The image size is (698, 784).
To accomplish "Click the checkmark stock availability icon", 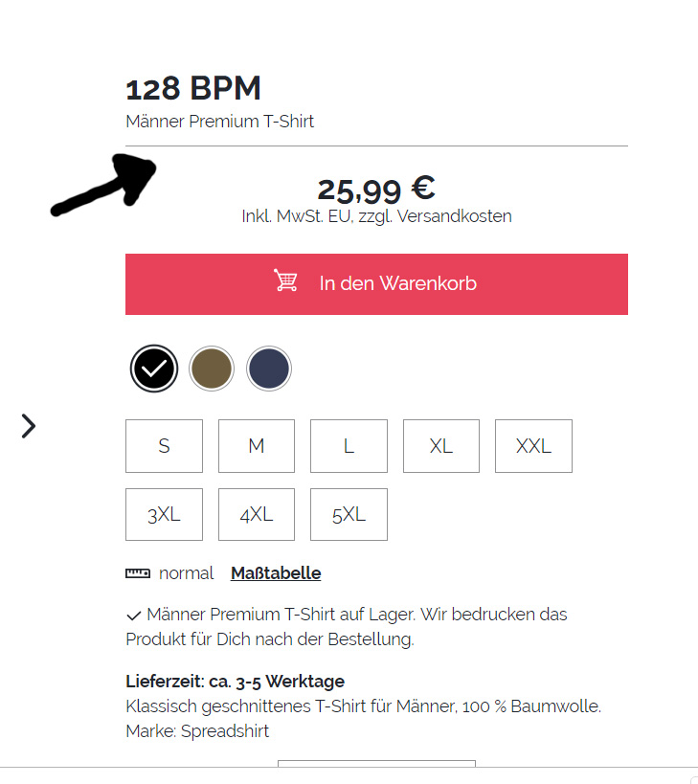I will click(x=133, y=615).
